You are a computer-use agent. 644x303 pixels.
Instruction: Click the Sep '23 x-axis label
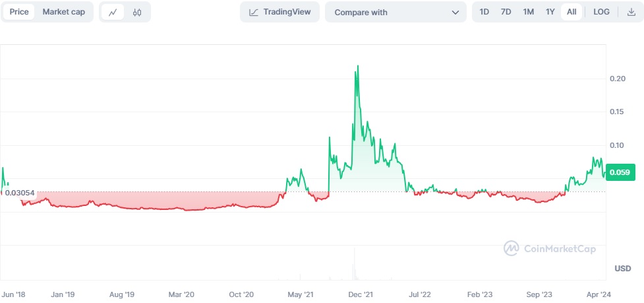point(539,295)
